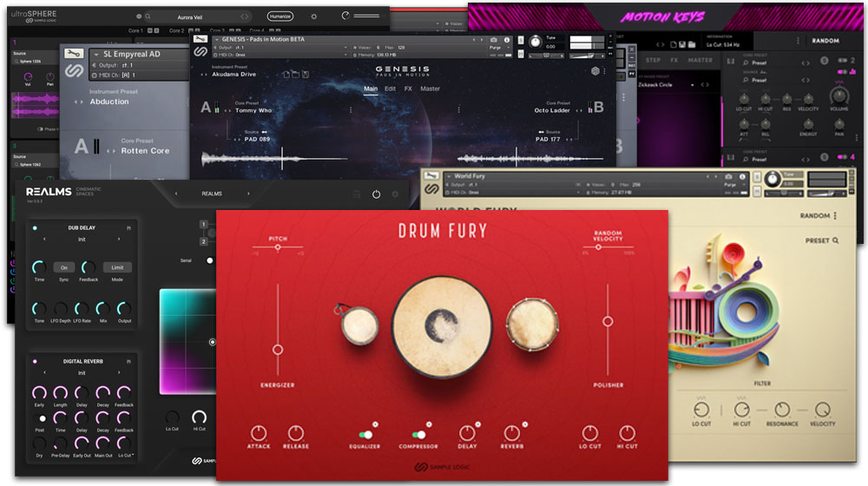Toggle the Compressor switch in Drum Fury
This screenshot has width=868, height=486.
pyautogui.click(x=418, y=435)
